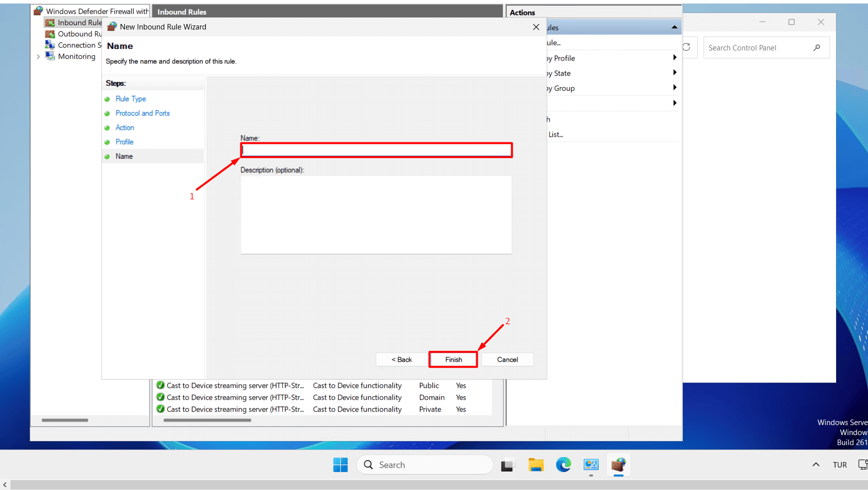
Task: Click the refresh icon beside Control Panel search
Action: (x=687, y=47)
